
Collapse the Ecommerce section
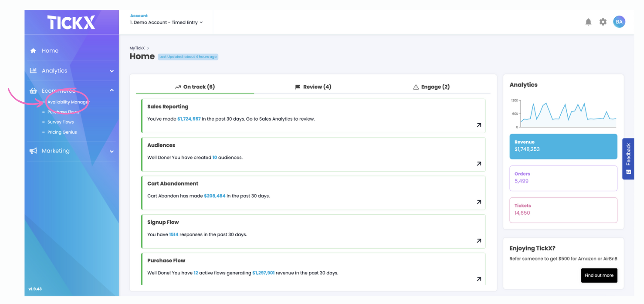[x=112, y=91]
